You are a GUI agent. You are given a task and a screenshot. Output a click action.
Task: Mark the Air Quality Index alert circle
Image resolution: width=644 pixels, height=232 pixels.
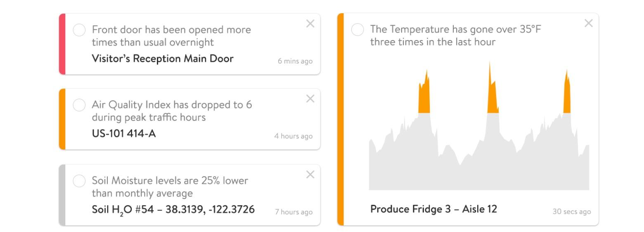point(79,105)
